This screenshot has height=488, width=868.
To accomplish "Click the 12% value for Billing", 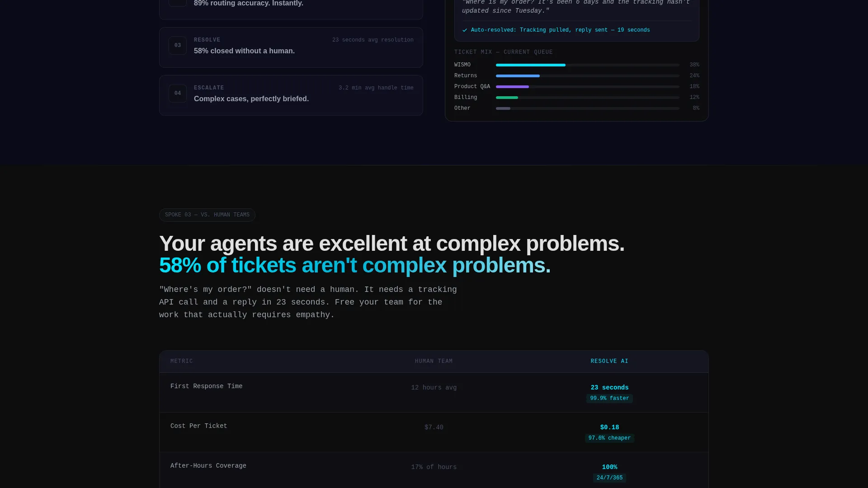I will (694, 98).
